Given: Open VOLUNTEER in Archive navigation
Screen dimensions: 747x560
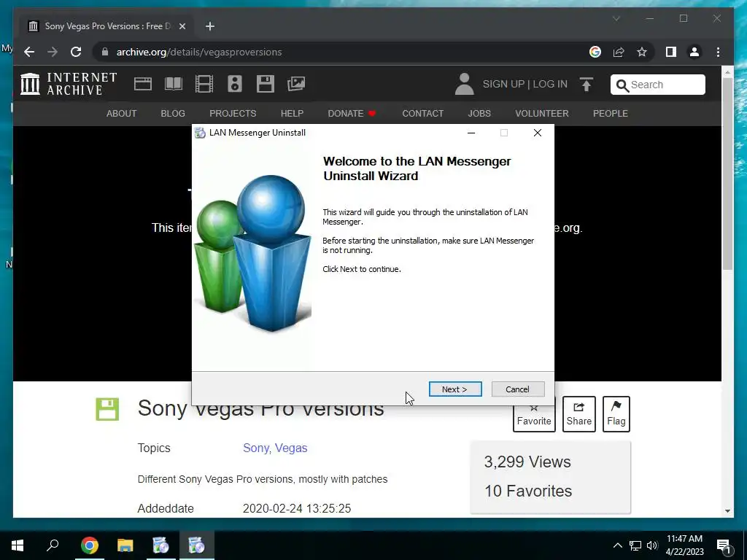Looking at the screenshot, I should [542, 113].
